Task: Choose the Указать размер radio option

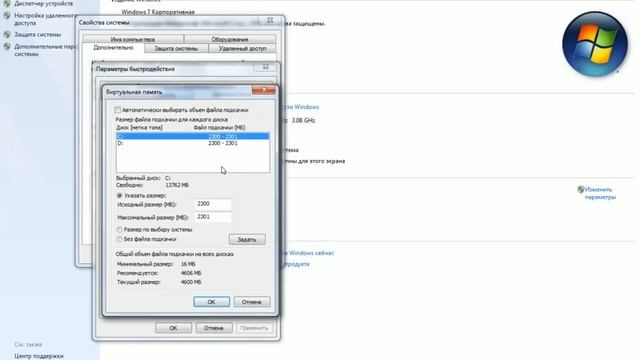Action: tap(120, 196)
